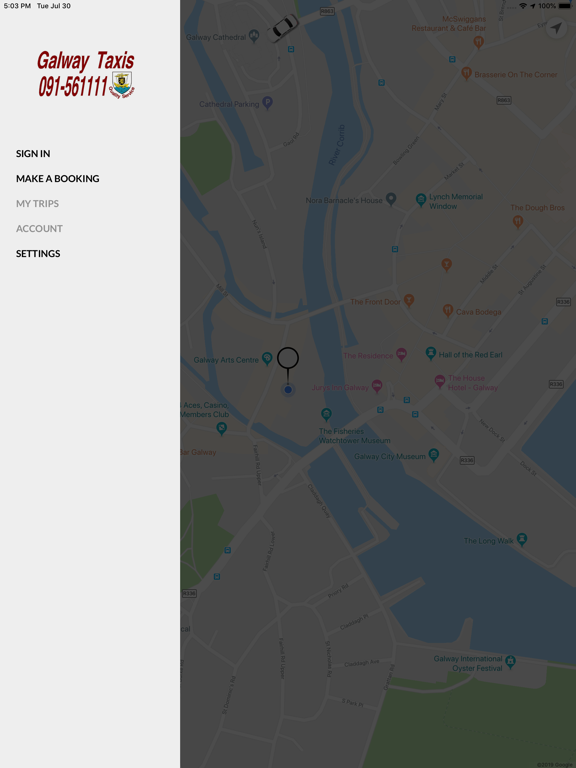Tap Brasserie On The Corner marker
This screenshot has width=576, height=768.
[x=466, y=73]
